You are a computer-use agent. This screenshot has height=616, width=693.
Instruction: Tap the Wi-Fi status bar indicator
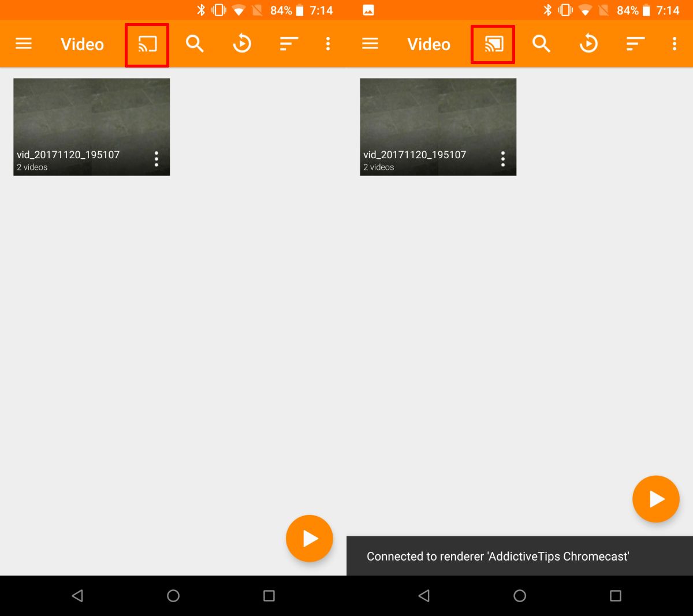click(x=239, y=10)
